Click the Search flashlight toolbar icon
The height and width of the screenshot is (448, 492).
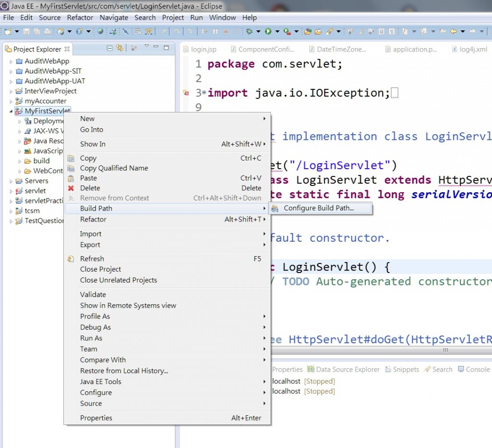329,31
